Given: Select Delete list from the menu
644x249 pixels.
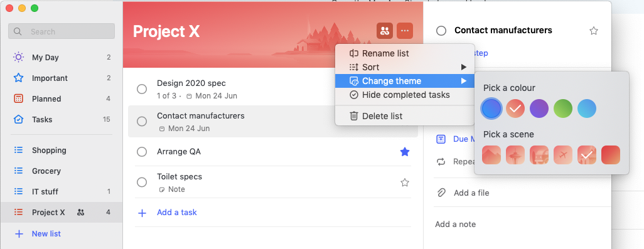Looking at the screenshot, I should click(x=405, y=116).
